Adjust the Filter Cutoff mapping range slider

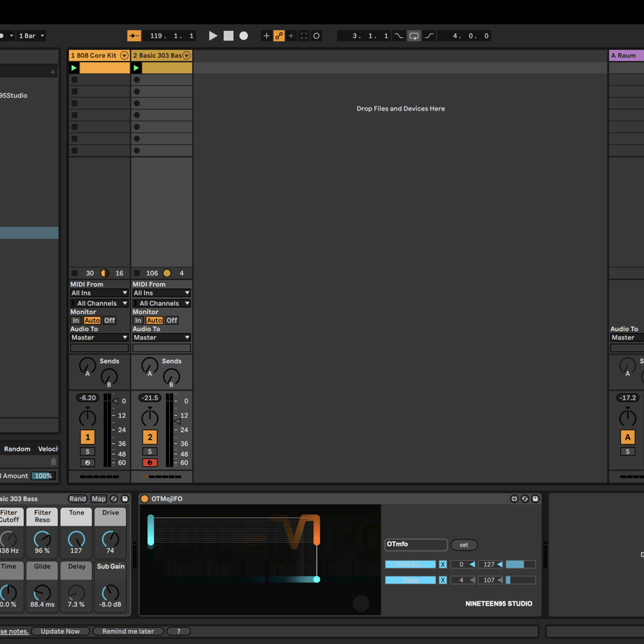click(x=520, y=564)
